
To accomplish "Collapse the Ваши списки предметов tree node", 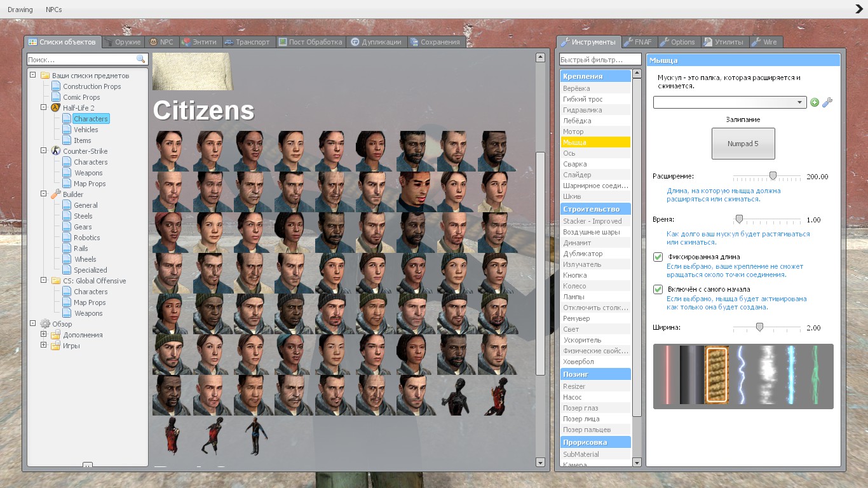I will pyautogui.click(x=32, y=75).
